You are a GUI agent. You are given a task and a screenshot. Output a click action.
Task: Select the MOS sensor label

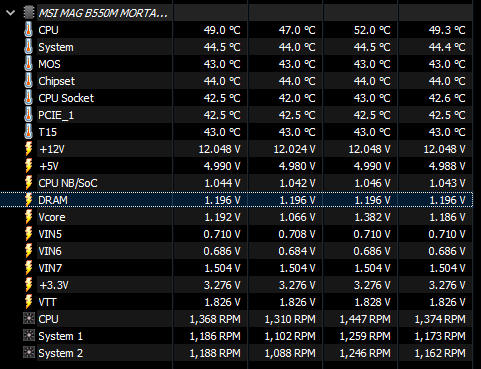coord(49,64)
